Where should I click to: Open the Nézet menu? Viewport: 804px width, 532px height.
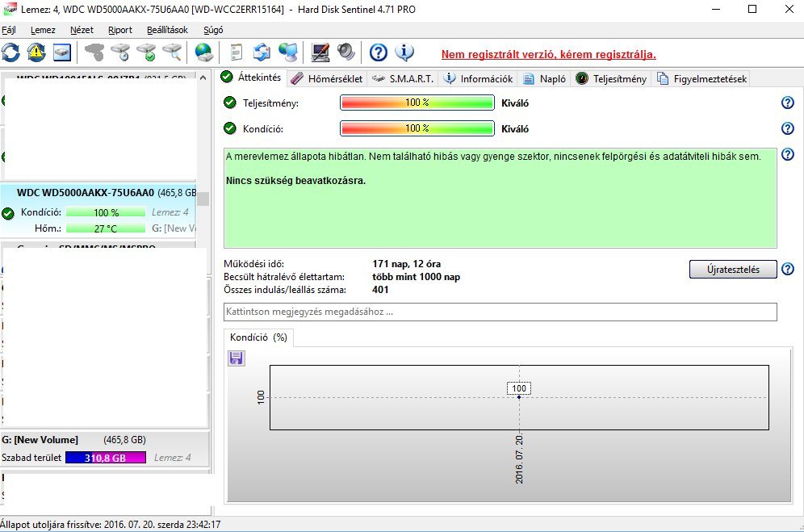(x=82, y=30)
